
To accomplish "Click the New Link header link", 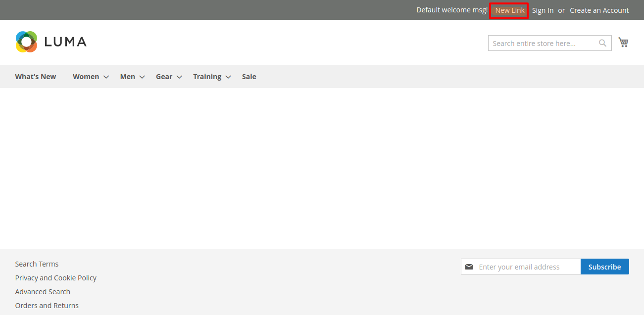I will (510, 10).
